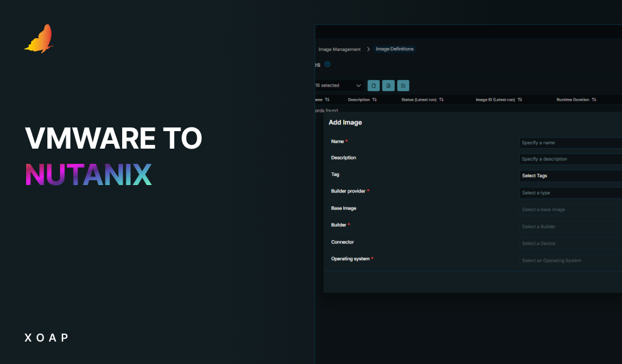Click the new document icon in toolbar
Image resolution: width=622 pixels, height=364 pixels.
coord(374,86)
